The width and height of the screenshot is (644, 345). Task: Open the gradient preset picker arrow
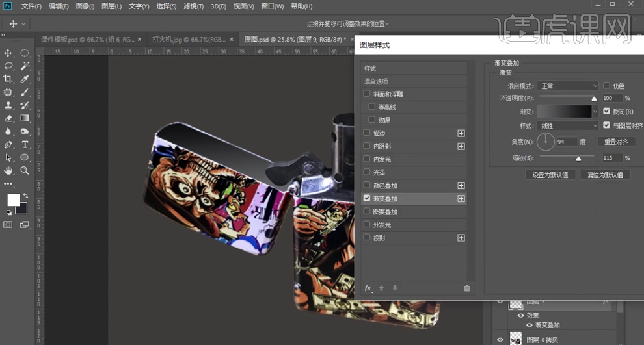tap(595, 111)
